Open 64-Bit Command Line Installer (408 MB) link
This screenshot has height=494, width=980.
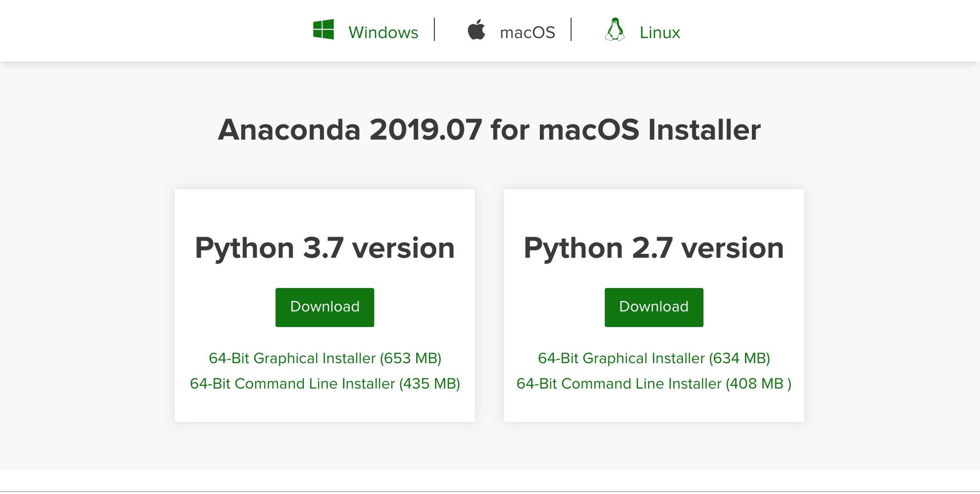654,384
